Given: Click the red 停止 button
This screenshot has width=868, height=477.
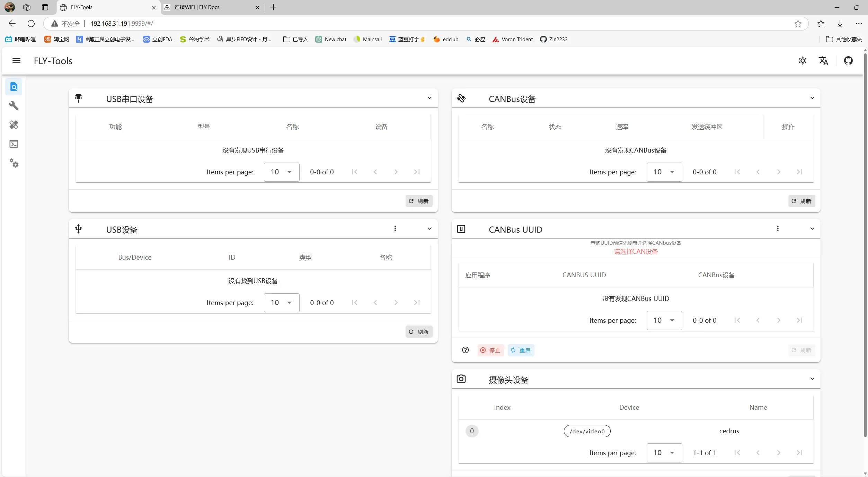Looking at the screenshot, I should 490,350.
